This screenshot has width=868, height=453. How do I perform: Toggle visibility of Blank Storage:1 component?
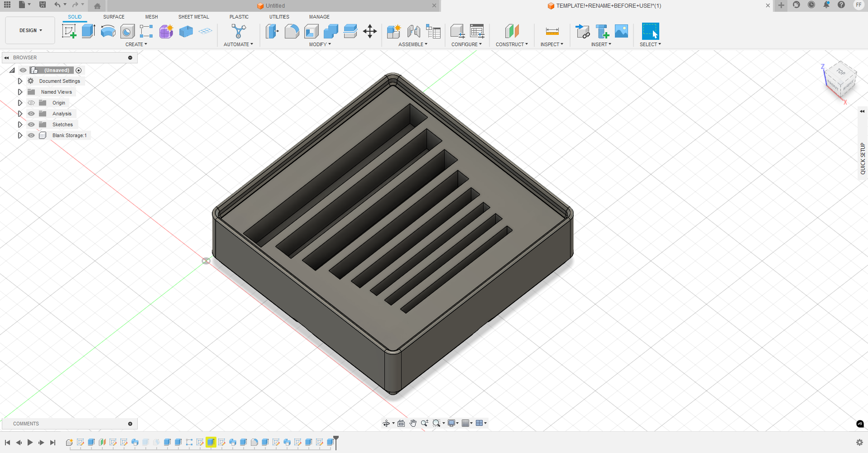click(x=31, y=135)
